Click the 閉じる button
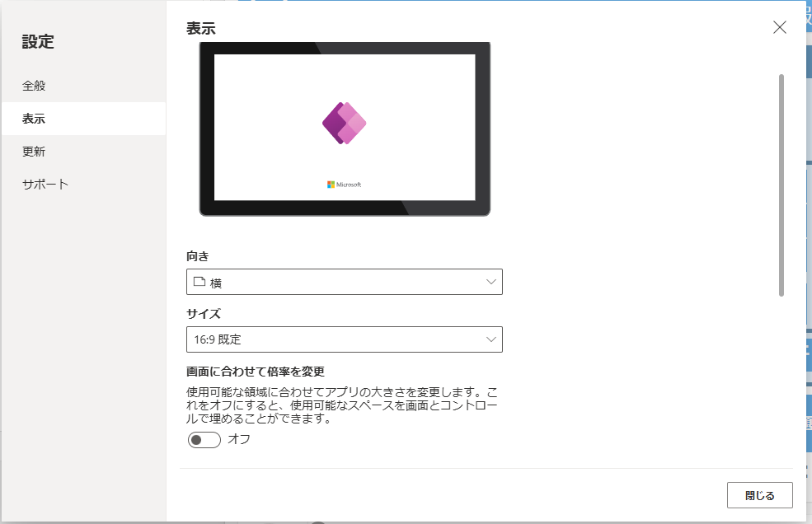The image size is (812, 524). pyautogui.click(x=760, y=495)
